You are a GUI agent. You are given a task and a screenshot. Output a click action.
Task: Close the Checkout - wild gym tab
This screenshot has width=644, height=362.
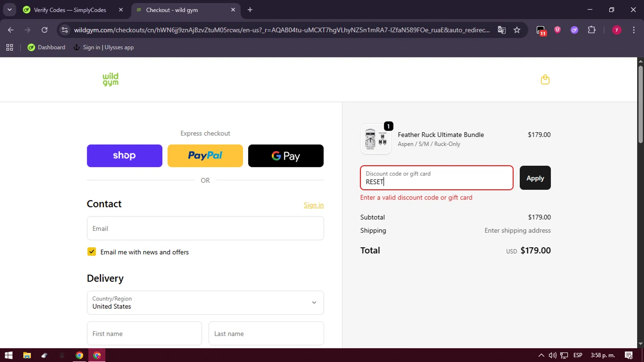tap(233, 10)
